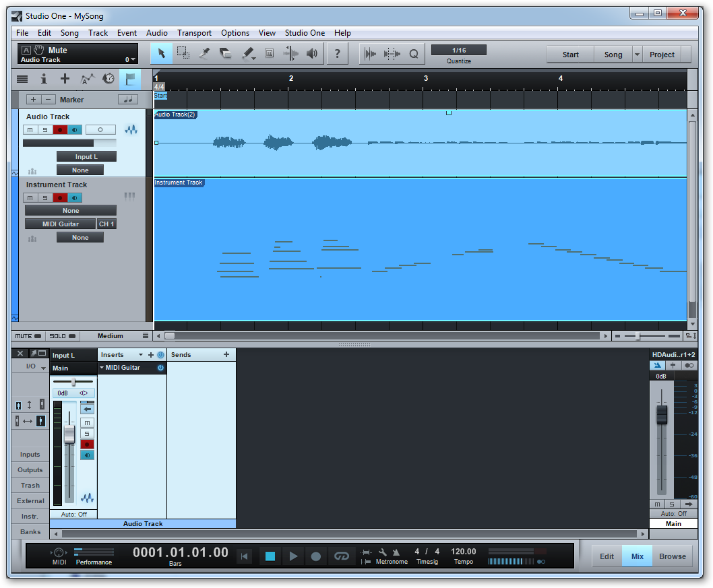The width and height of the screenshot is (713, 588).
Task: Open the Inserts dropdown arrow
Action: pyautogui.click(x=140, y=355)
